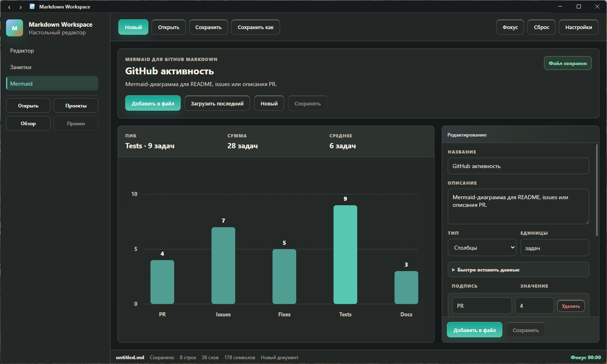Click "8 строк" in the status bar

click(188, 358)
